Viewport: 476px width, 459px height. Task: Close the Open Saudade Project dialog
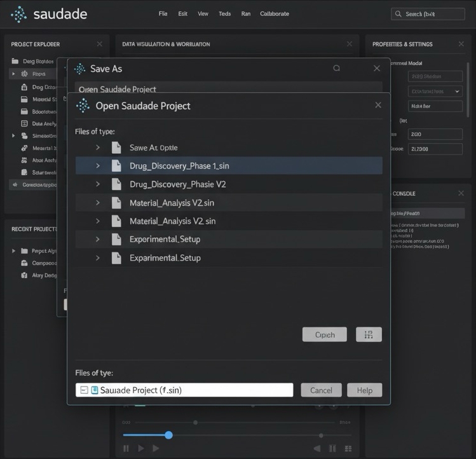(x=378, y=106)
